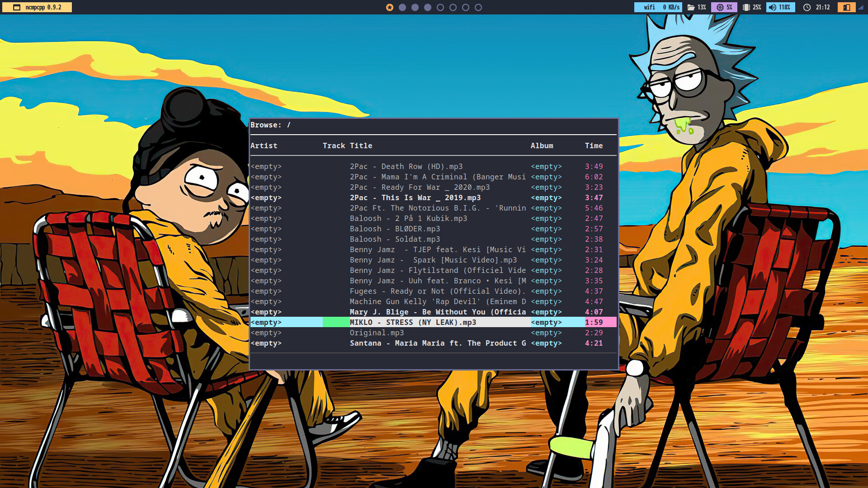Click the 1:59 time of MIKLO row
Viewport: 868px width, 488px height.
[x=594, y=322]
